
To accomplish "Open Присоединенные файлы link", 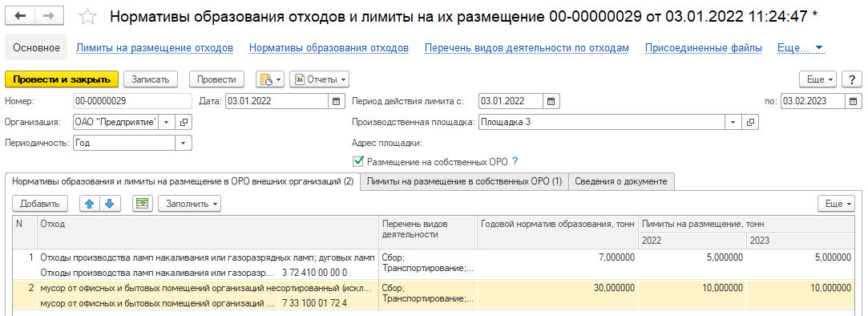I will point(703,47).
